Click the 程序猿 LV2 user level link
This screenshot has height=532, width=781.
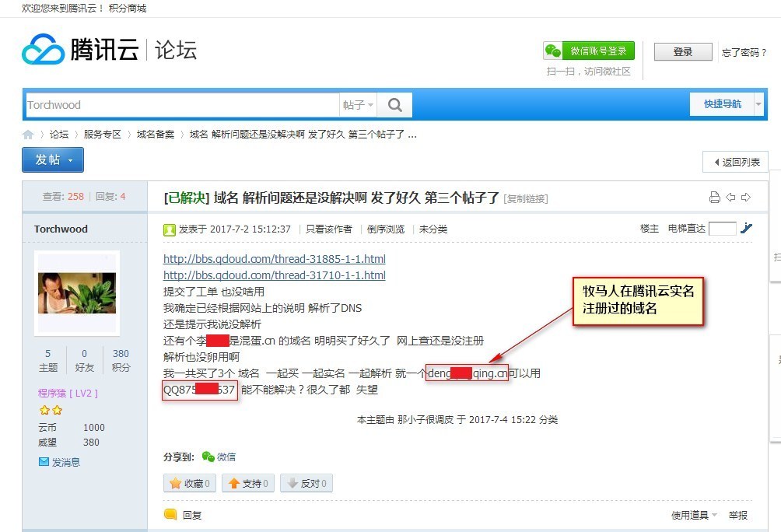68,393
